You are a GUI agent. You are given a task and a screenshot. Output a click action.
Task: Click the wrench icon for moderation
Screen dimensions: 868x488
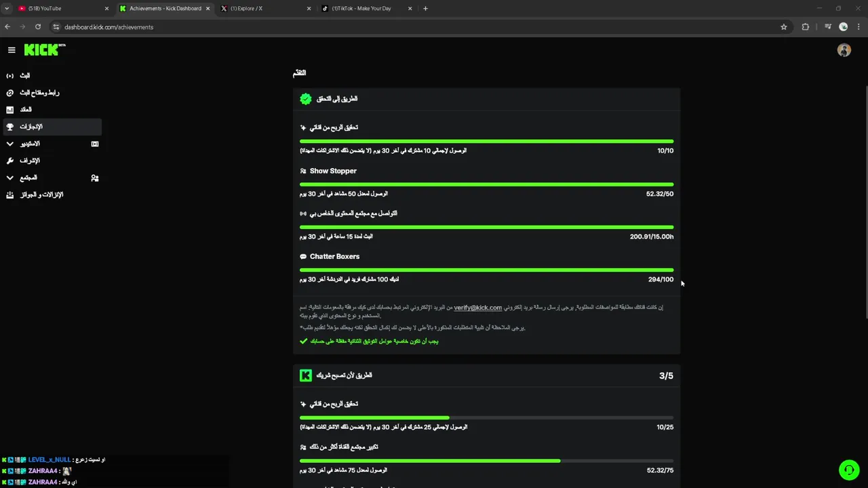point(10,161)
